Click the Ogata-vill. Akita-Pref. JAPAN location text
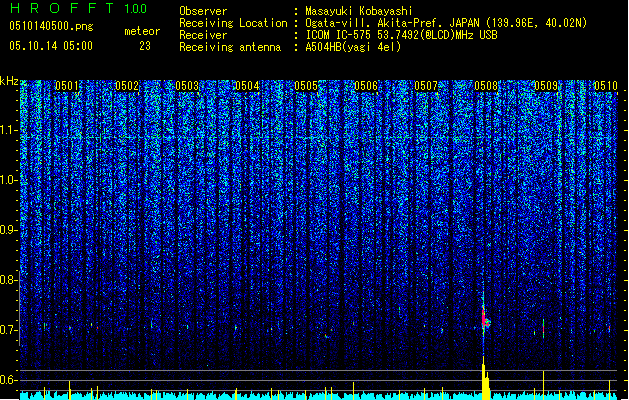 point(446,23)
